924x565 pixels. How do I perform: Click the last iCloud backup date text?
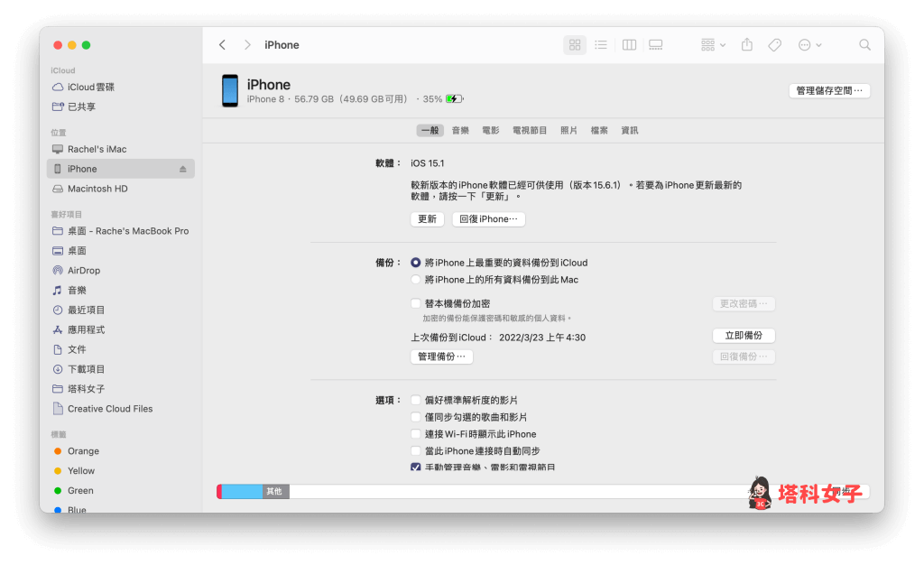tap(542, 338)
